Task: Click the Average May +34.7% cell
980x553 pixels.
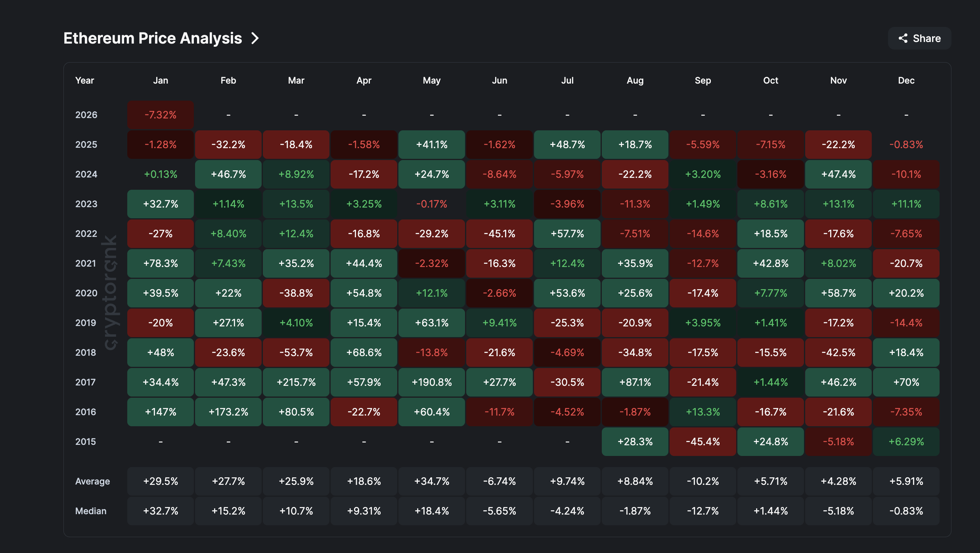Action: tap(432, 481)
